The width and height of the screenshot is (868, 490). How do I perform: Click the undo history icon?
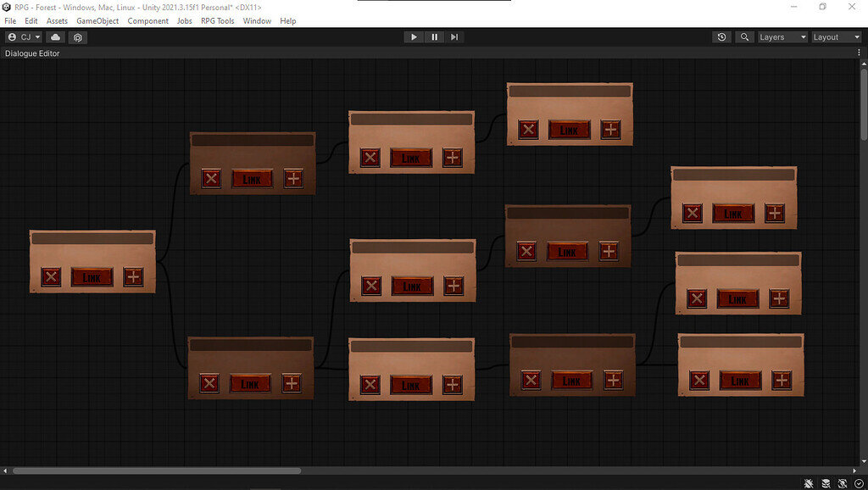[x=721, y=36]
